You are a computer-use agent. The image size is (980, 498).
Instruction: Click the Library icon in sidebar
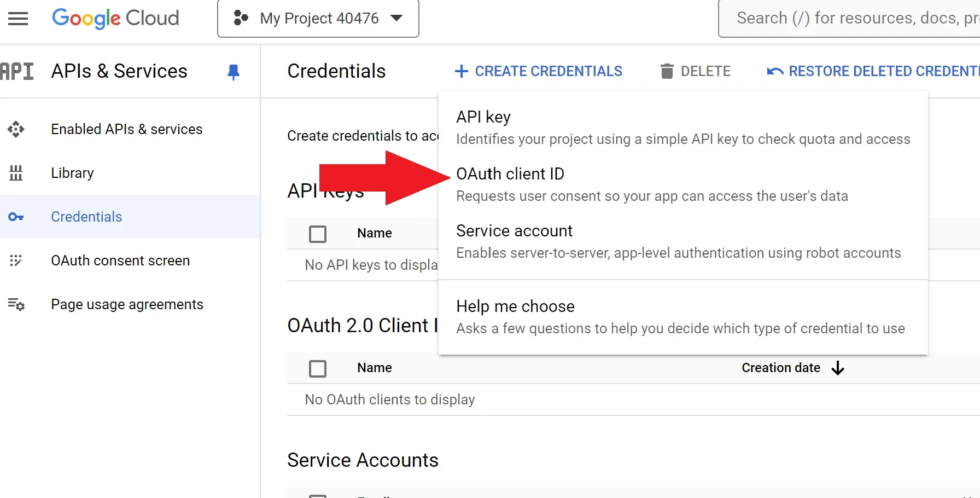point(16,173)
